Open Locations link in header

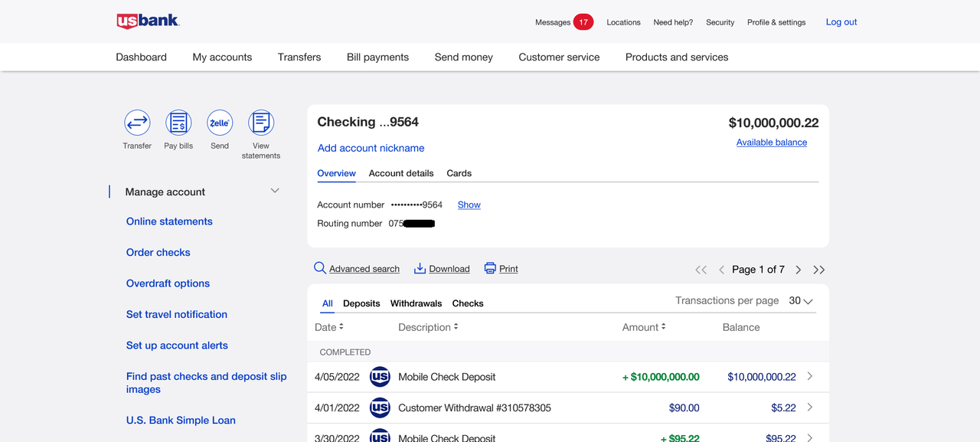(623, 22)
